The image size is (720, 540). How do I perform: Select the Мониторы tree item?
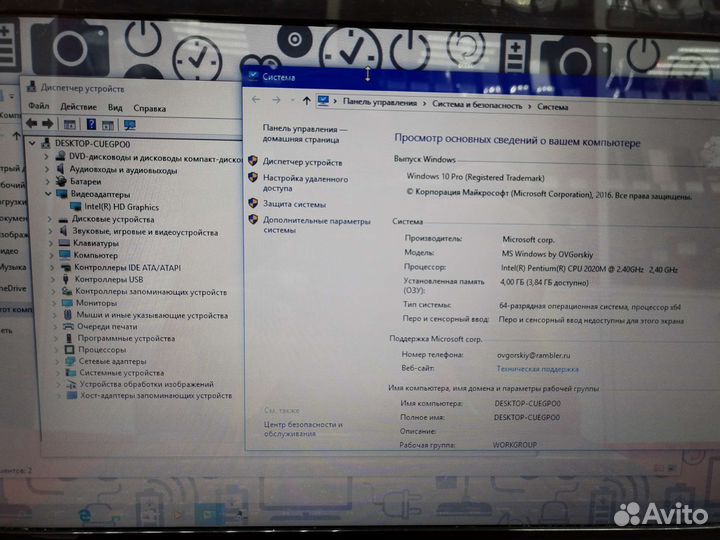click(96, 303)
